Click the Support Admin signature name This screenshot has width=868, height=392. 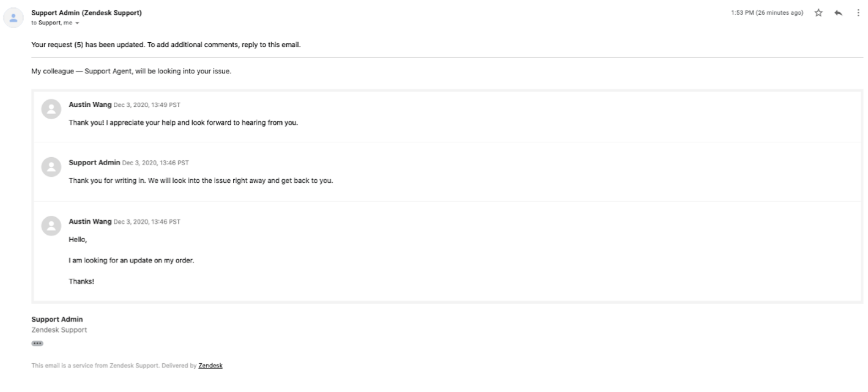coord(57,319)
